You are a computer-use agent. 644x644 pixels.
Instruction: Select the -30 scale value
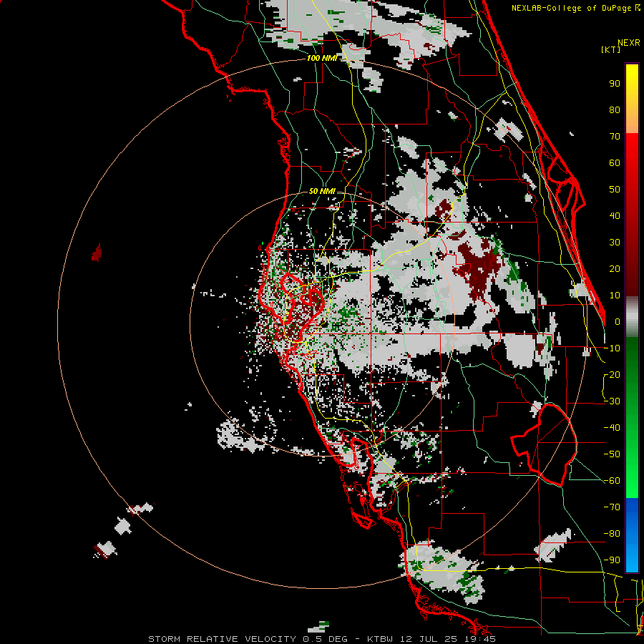tap(612, 401)
